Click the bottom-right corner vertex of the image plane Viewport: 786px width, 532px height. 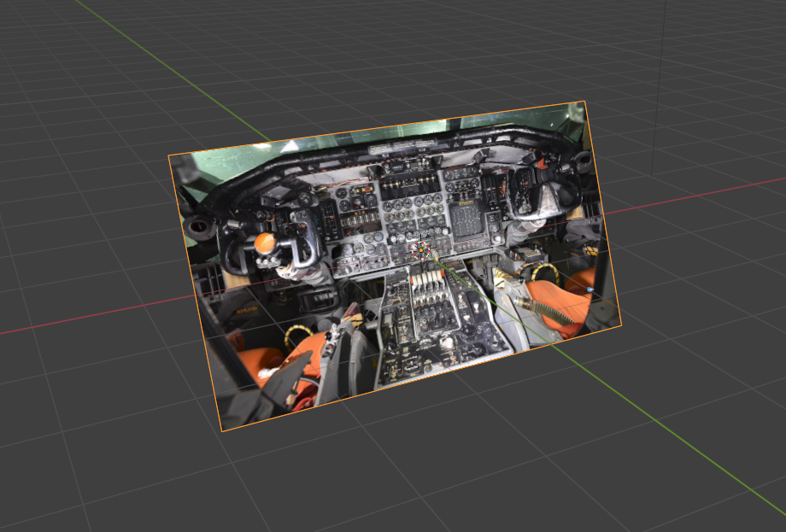click(621, 324)
